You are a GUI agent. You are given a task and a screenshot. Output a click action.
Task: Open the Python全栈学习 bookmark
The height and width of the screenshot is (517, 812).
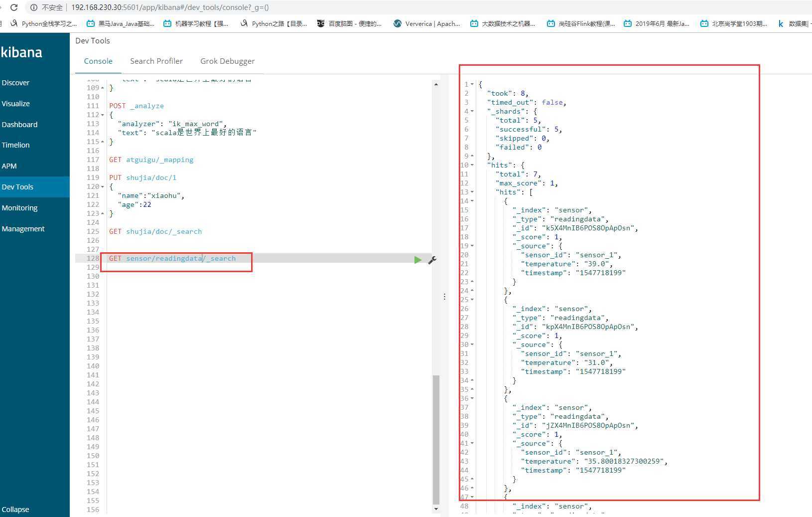coord(43,23)
